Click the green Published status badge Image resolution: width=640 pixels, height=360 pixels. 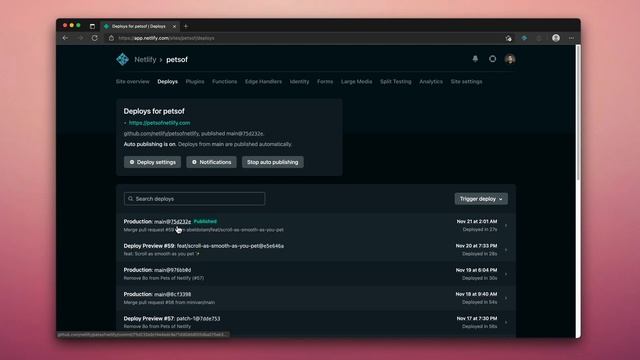click(x=205, y=221)
